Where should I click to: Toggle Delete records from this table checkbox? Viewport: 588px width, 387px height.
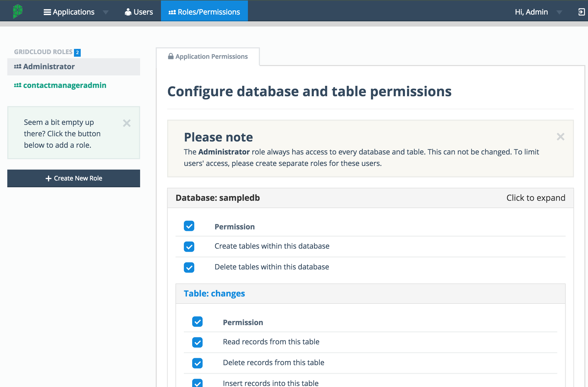[x=197, y=363]
